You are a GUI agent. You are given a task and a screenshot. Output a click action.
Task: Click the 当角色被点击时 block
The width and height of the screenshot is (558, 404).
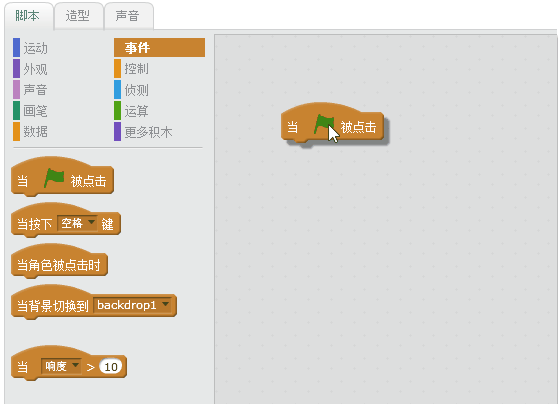point(59,261)
